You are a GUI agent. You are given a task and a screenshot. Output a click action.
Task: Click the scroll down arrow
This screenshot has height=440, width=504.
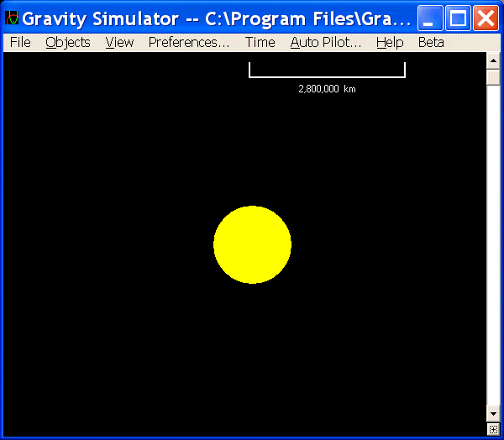(x=493, y=414)
